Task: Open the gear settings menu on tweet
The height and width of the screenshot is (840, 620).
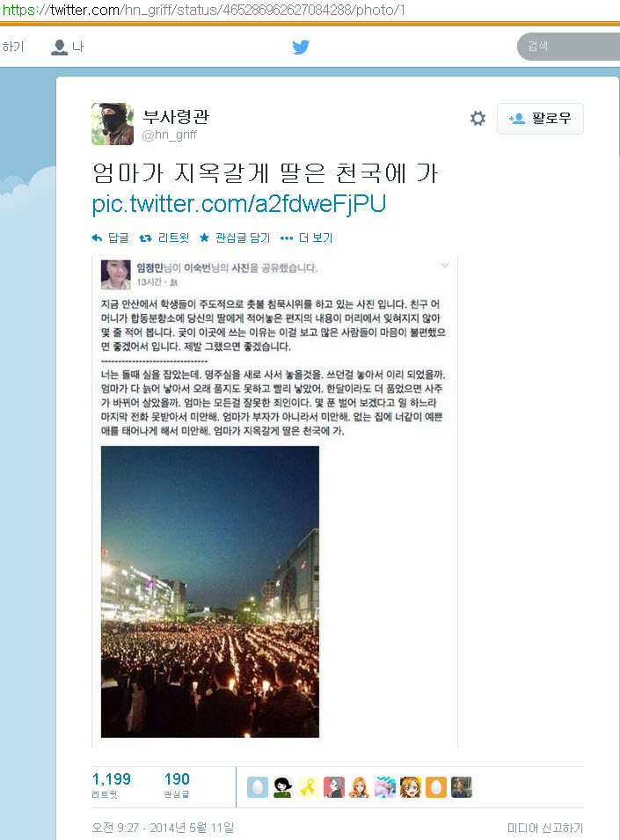Action: [x=478, y=118]
